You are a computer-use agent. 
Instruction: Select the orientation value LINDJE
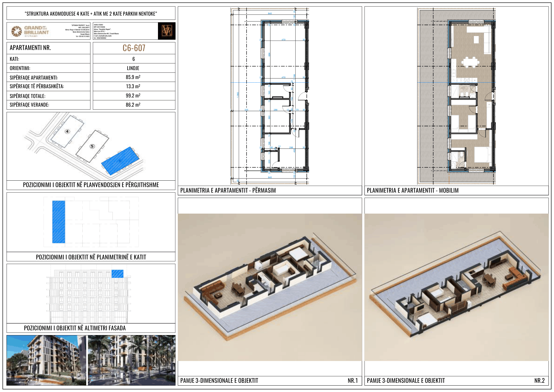click(133, 68)
